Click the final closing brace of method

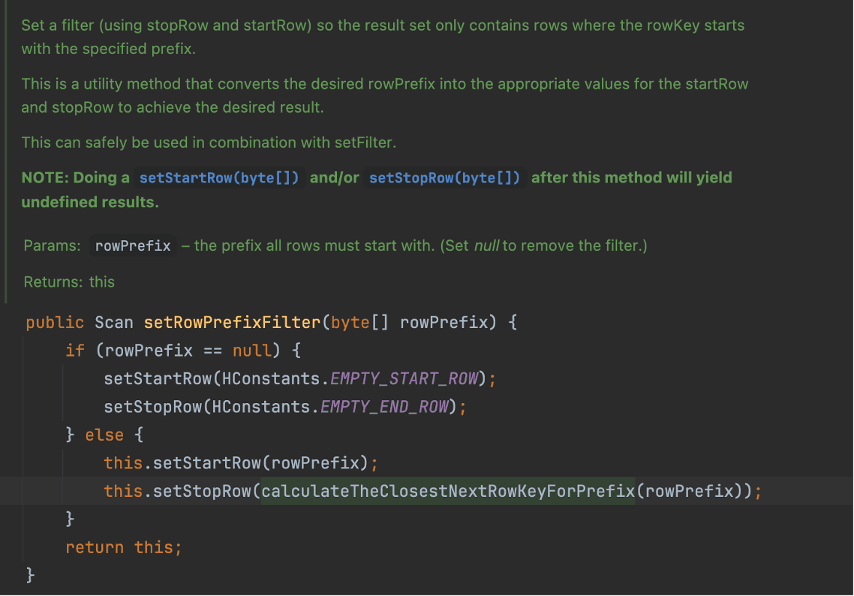[x=30, y=575]
